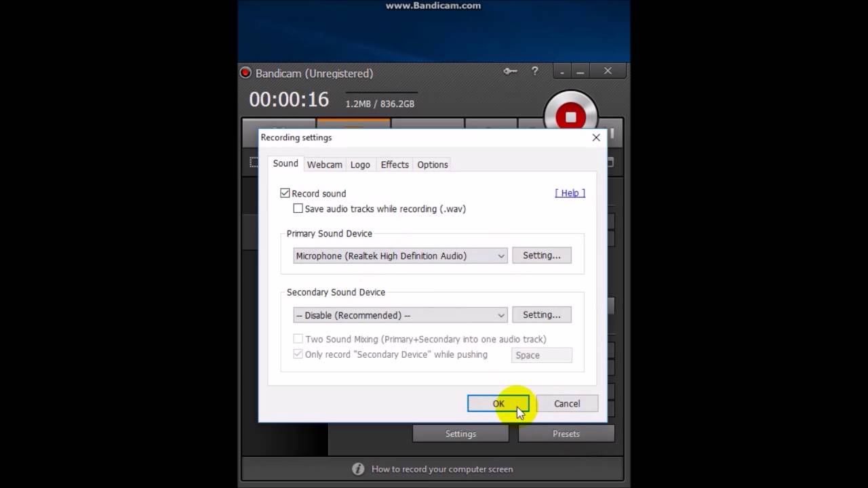Switch to the Webcam tab

pyautogui.click(x=324, y=165)
